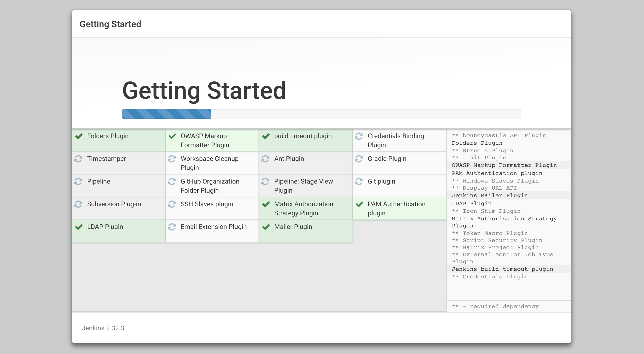Click the sync icon next to Email Extension Plugin
Image resolution: width=644 pixels, height=354 pixels.
point(172,227)
